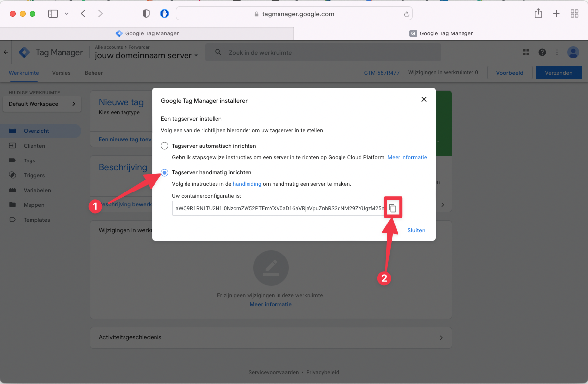Screen dimensions: 588x384
Task: Switch to the Beheer tab
Action: [93, 73]
